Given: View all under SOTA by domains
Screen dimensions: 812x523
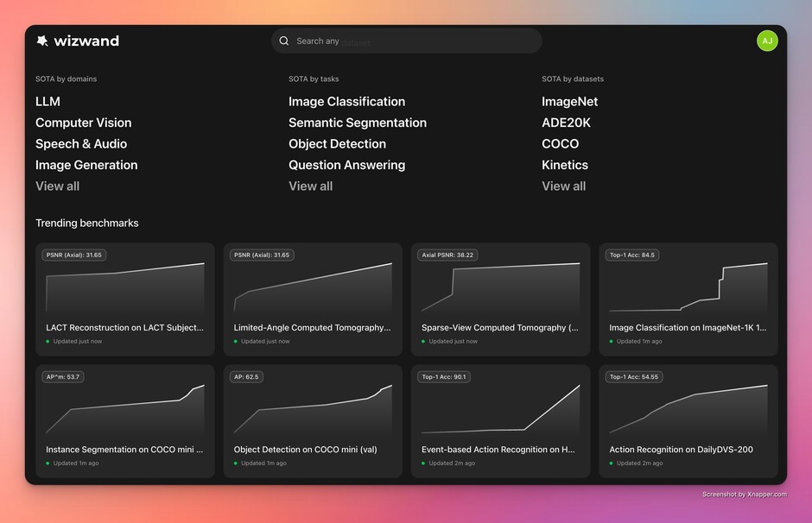Looking at the screenshot, I should [x=58, y=186].
